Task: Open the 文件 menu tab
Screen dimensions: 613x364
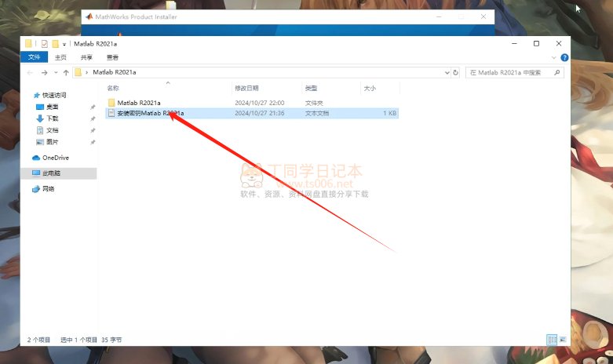Action: click(x=34, y=57)
